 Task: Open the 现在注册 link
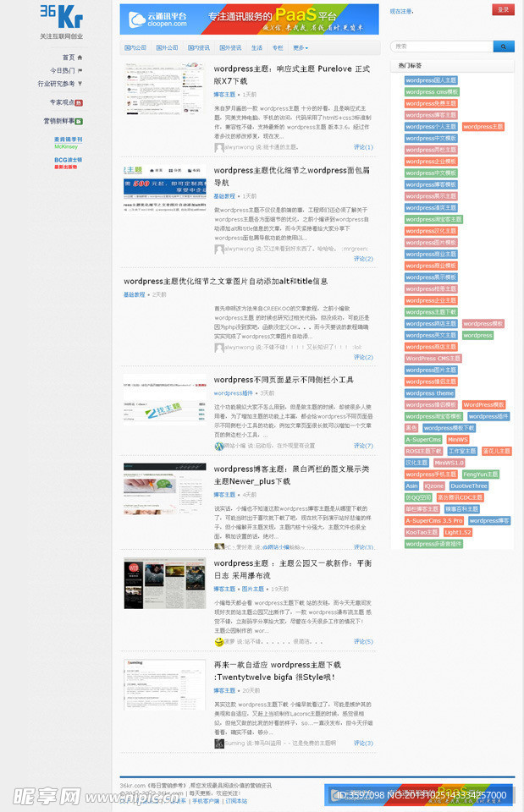pyautogui.click(x=402, y=11)
